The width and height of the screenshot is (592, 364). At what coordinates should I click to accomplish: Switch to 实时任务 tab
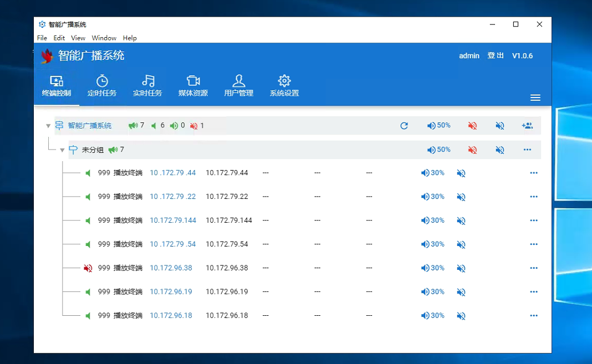tap(147, 86)
